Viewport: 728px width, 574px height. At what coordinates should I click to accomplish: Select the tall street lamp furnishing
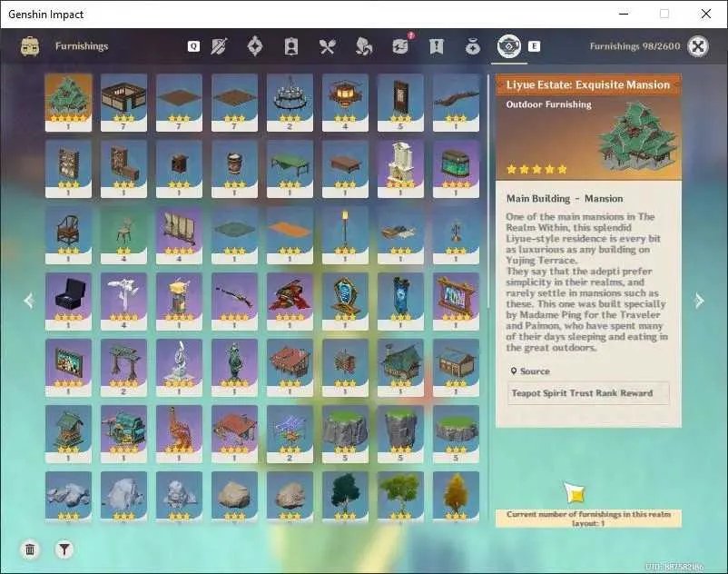[345, 235]
